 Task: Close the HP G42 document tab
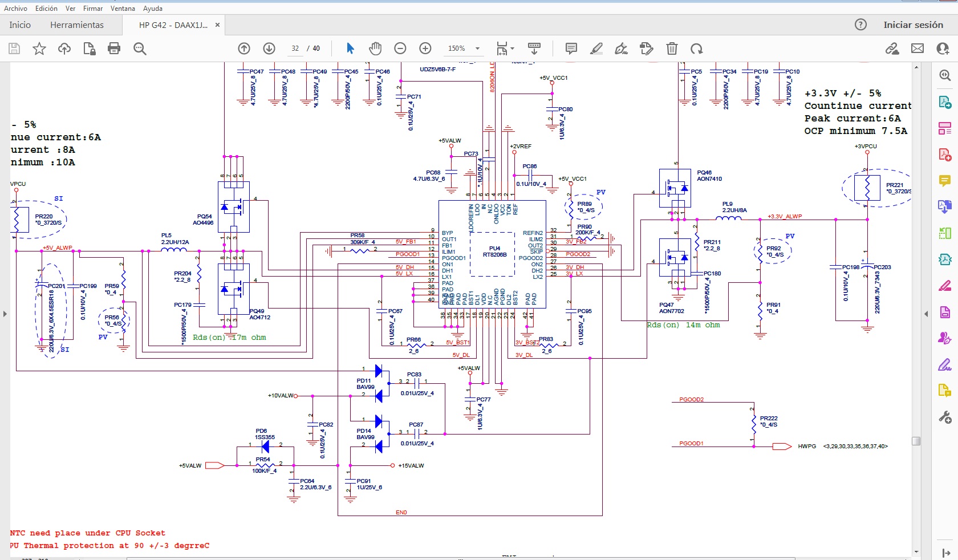click(x=217, y=25)
